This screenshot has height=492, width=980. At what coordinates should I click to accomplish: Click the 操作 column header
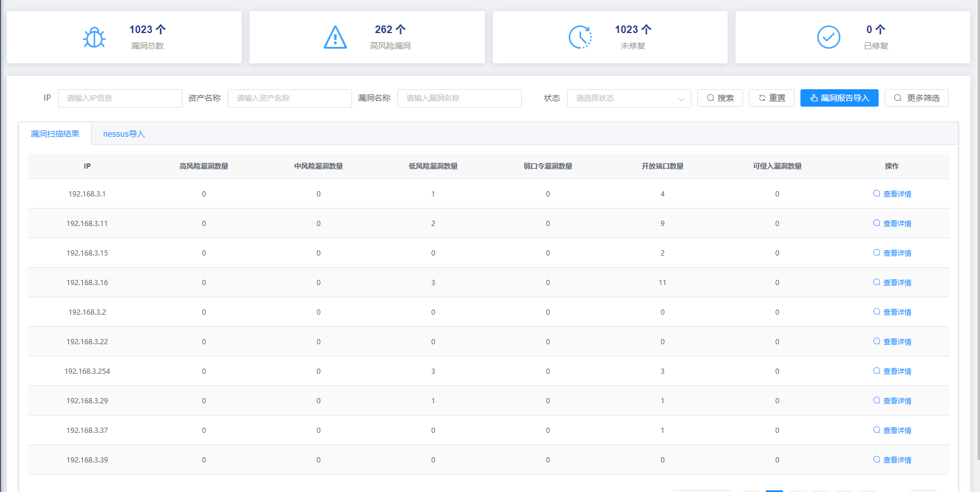pyautogui.click(x=892, y=166)
